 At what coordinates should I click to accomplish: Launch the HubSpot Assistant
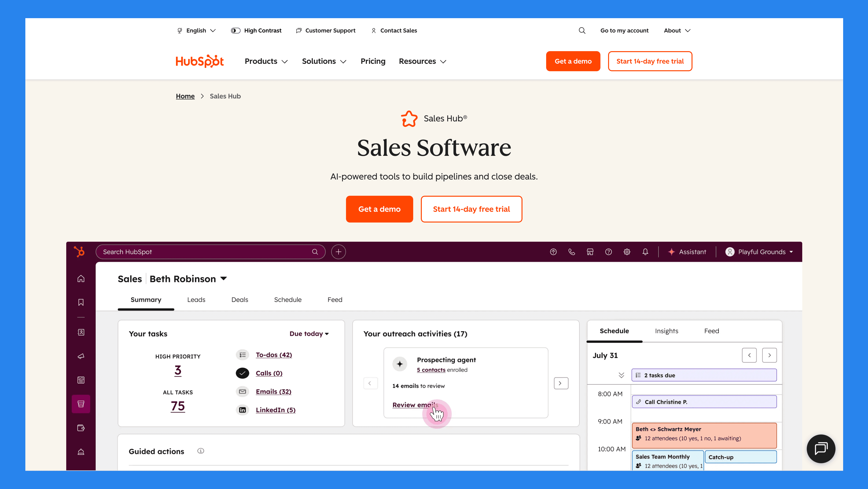(x=687, y=252)
